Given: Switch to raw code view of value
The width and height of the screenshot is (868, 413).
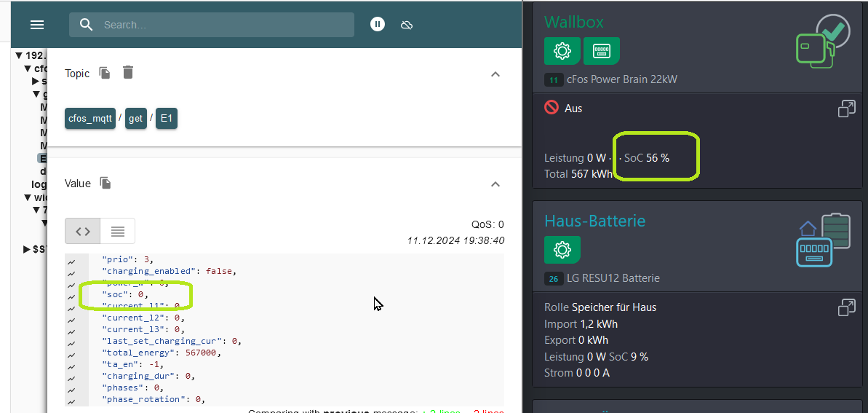Looking at the screenshot, I should click(x=83, y=231).
